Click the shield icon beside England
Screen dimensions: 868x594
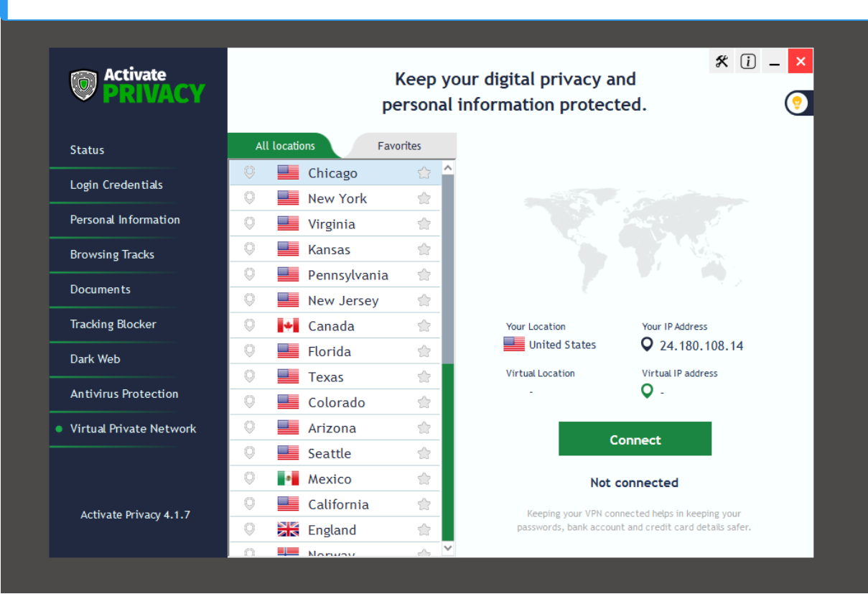250,529
